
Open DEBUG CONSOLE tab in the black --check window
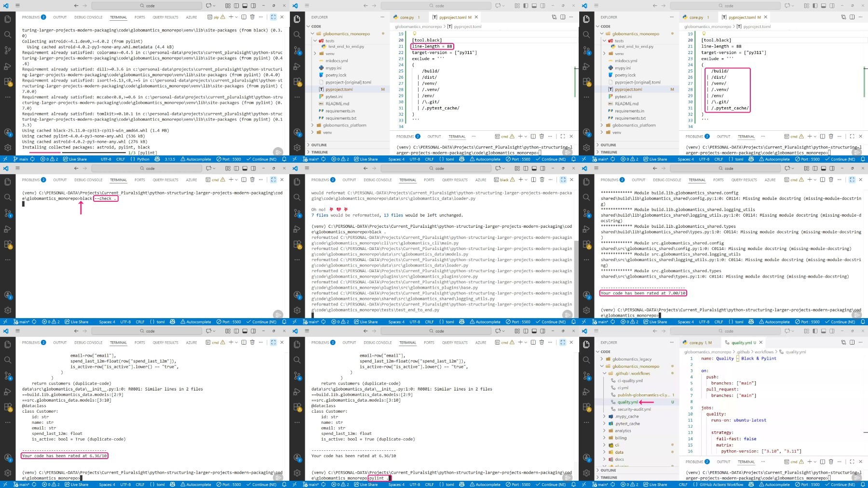[x=88, y=180]
